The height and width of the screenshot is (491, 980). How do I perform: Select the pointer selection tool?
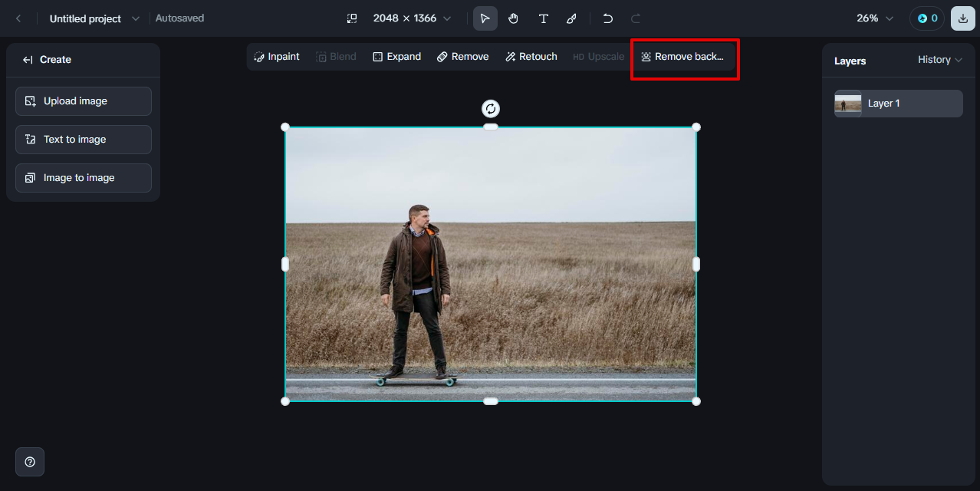[485, 18]
